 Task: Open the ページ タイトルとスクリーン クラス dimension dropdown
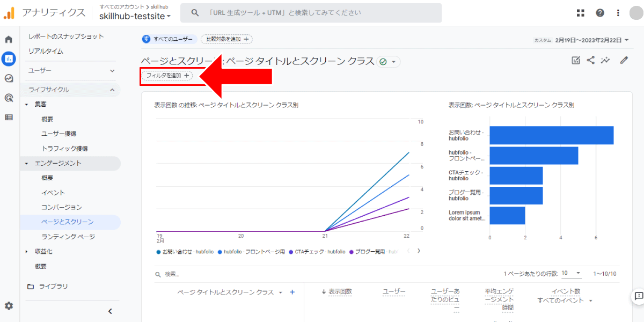230,292
